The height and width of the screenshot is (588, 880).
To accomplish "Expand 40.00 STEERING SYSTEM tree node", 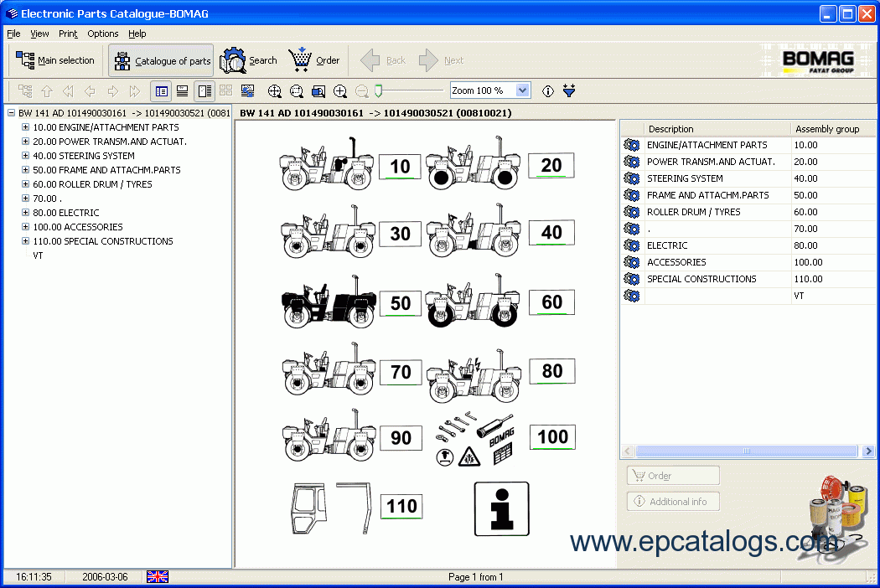I will (25, 156).
